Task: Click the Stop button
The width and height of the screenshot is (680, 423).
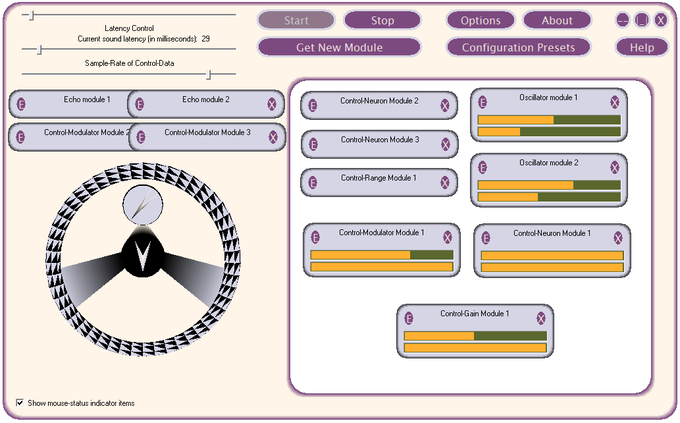Action: [382, 20]
